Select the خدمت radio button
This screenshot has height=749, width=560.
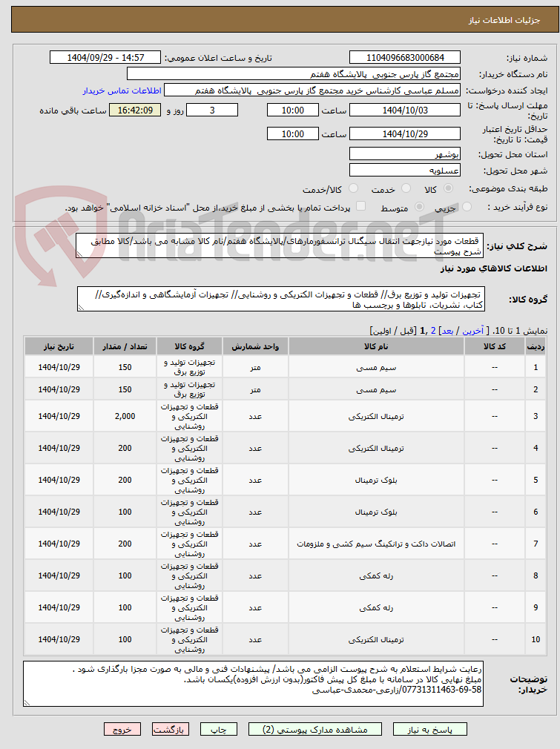tap(406, 188)
